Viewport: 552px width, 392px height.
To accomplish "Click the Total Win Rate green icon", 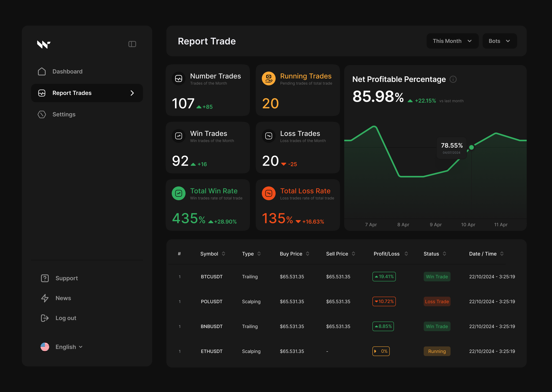I will coord(179,193).
